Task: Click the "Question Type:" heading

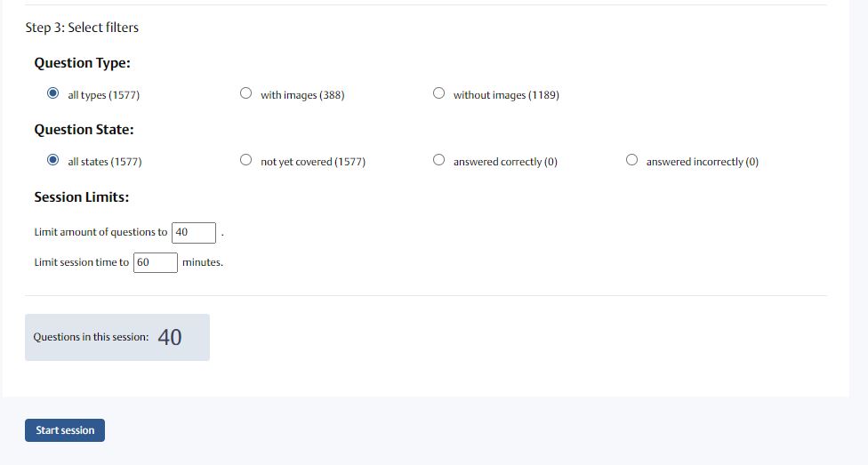Action: (x=82, y=63)
